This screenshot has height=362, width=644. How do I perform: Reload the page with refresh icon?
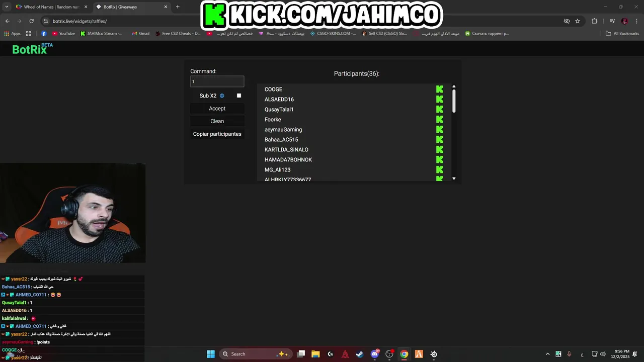pyautogui.click(x=31, y=21)
